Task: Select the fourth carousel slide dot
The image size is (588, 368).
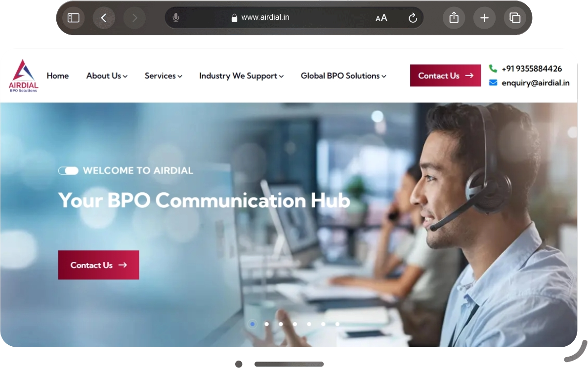Action: click(295, 324)
